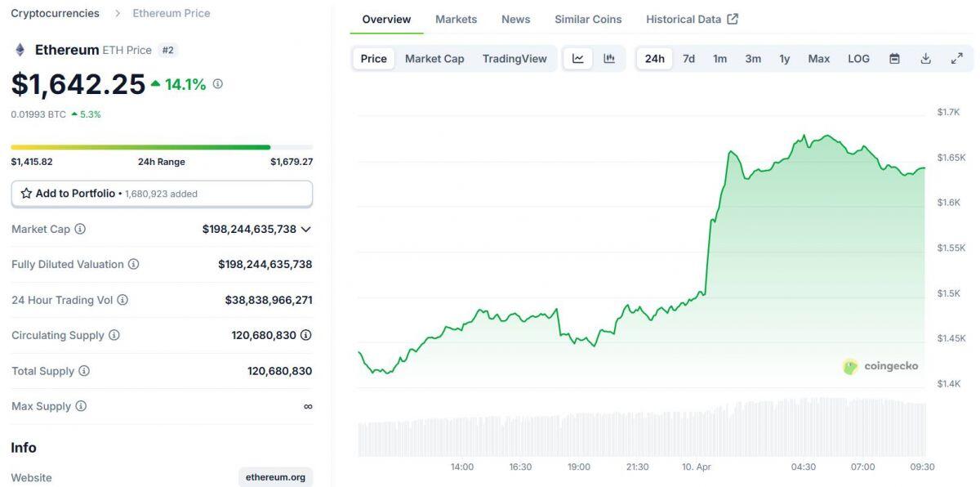980x487 pixels.
Task: Switch to line chart view icon
Action: (x=578, y=59)
